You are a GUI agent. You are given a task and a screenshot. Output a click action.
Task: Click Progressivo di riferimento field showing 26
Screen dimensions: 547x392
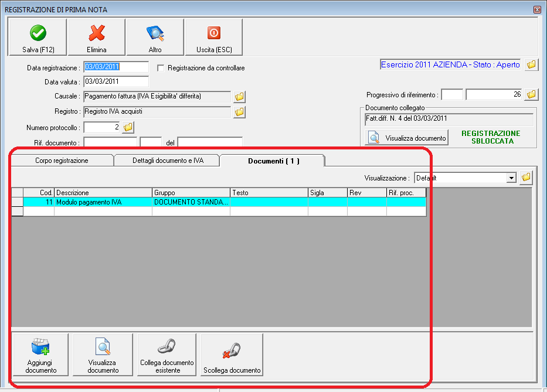tap(494, 94)
